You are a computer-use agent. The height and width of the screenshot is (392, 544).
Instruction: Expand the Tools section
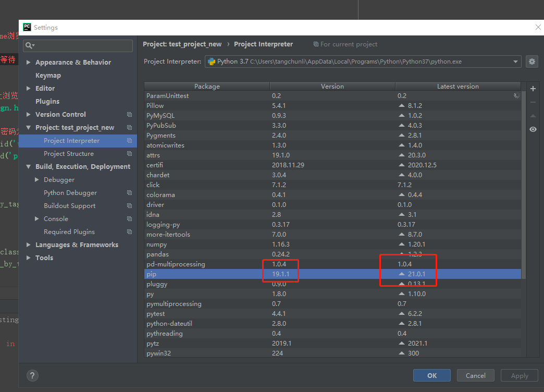tap(29, 258)
